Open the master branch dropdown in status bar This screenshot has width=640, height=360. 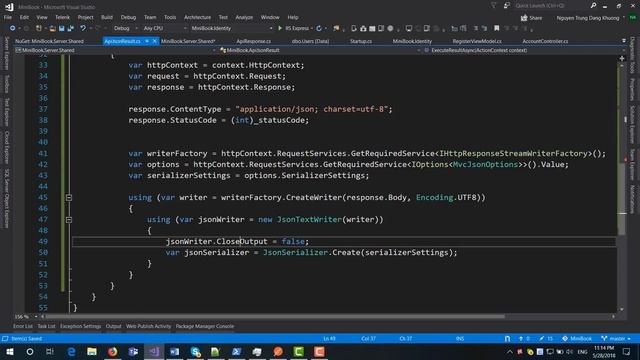pyautogui.click(x=616, y=339)
